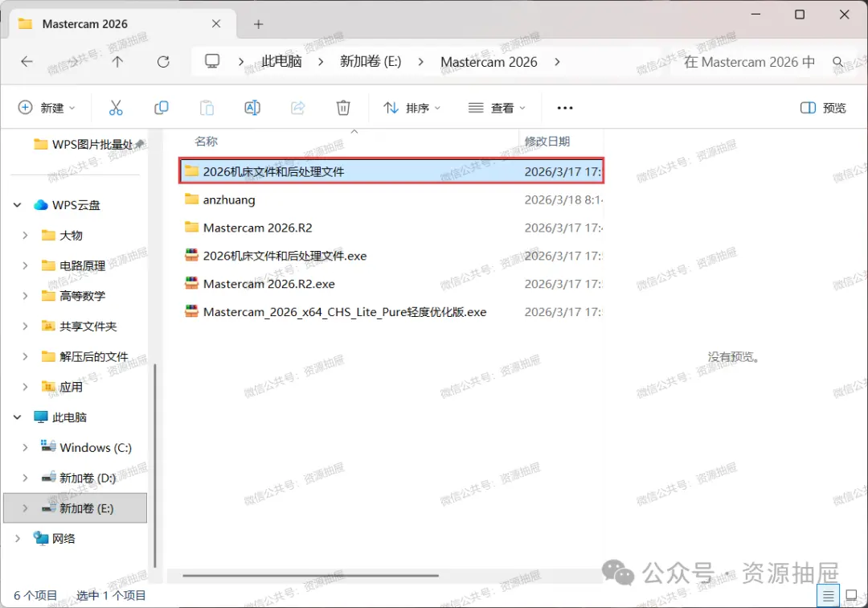Click the Delete trash can icon
Image resolution: width=868 pixels, height=608 pixels.
click(x=343, y=108)
